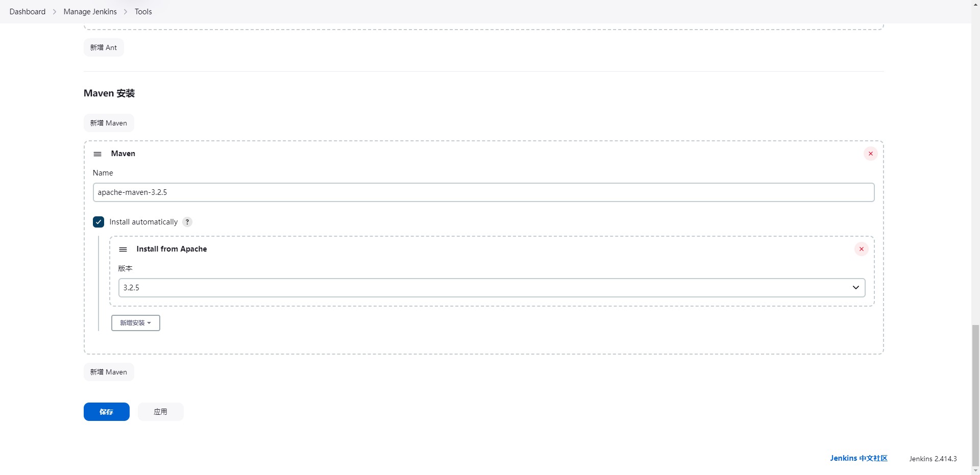Click the drag handle beside Install from Apache
Screen dimensions: 980x475
pyautogui.click(x=123, y=249)
